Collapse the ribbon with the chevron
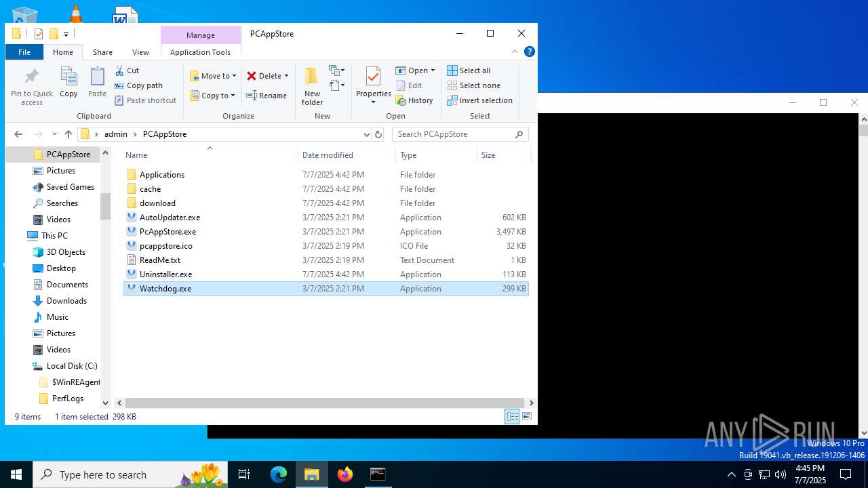This screenshot has height=488, width=868. 515,52
